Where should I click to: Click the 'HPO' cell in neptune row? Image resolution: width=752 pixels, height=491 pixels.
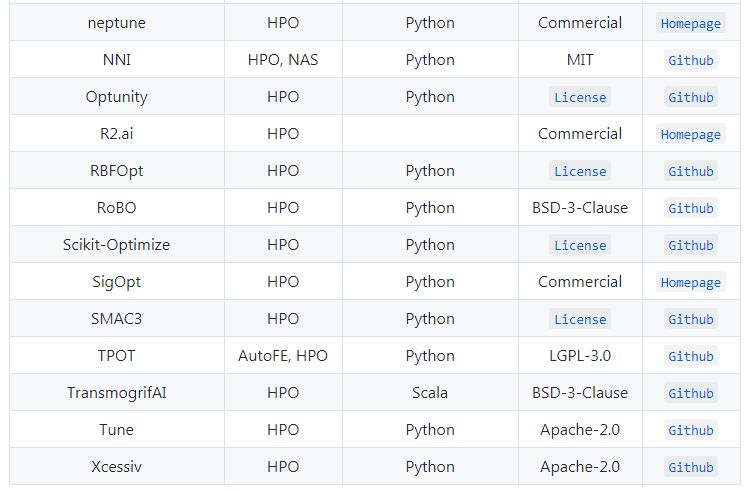pyautogui.click(x=283, y=23)
